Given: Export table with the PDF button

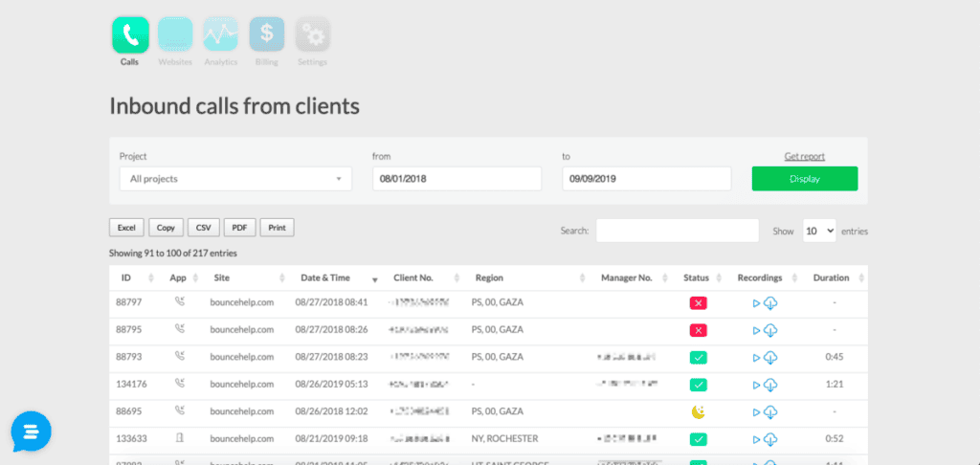Looking at the screenshot, I should [239, 228].
